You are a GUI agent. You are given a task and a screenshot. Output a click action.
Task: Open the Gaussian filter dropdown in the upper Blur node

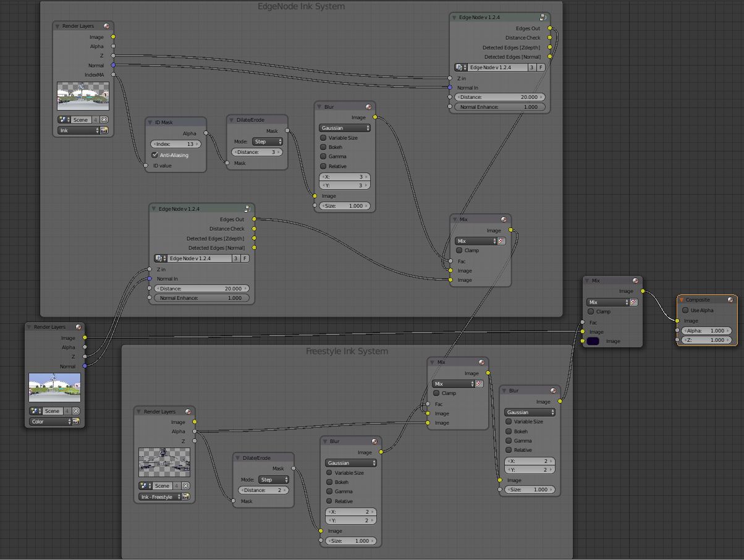(x=344, y=127)
